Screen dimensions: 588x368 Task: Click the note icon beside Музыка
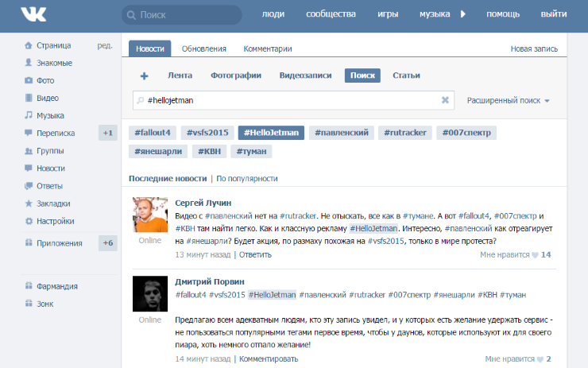pos(29,115)
